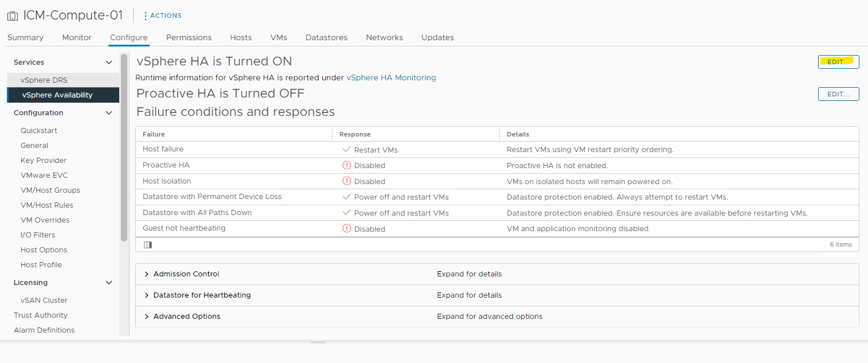The width and height of the screenshot is (868, 363).
Task: Collapse the Configuration section
Action: pos(109,113)
